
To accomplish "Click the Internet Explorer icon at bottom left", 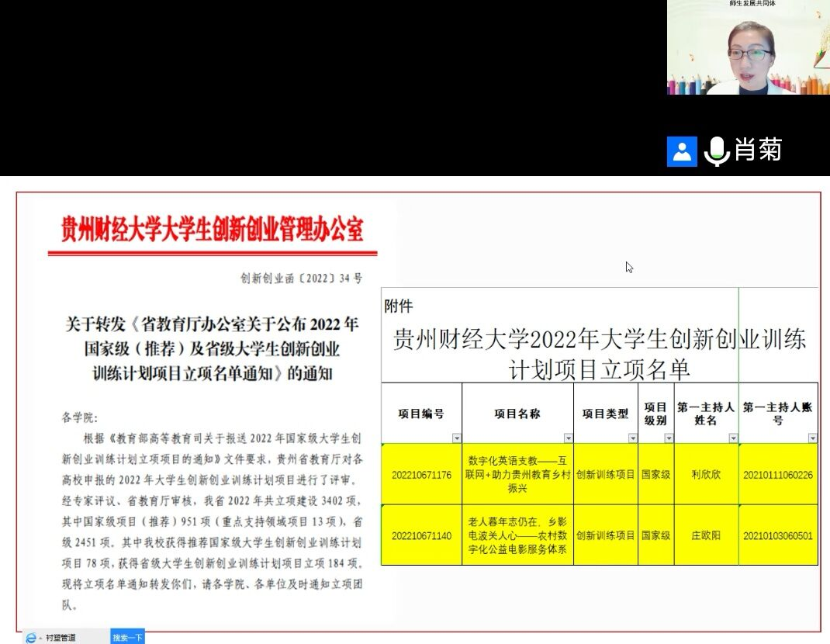I will pos(31,638).
